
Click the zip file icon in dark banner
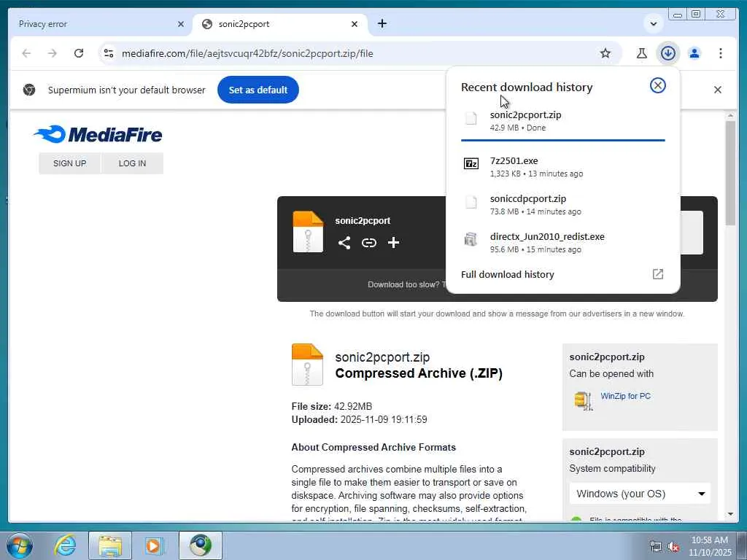point(308,231)
